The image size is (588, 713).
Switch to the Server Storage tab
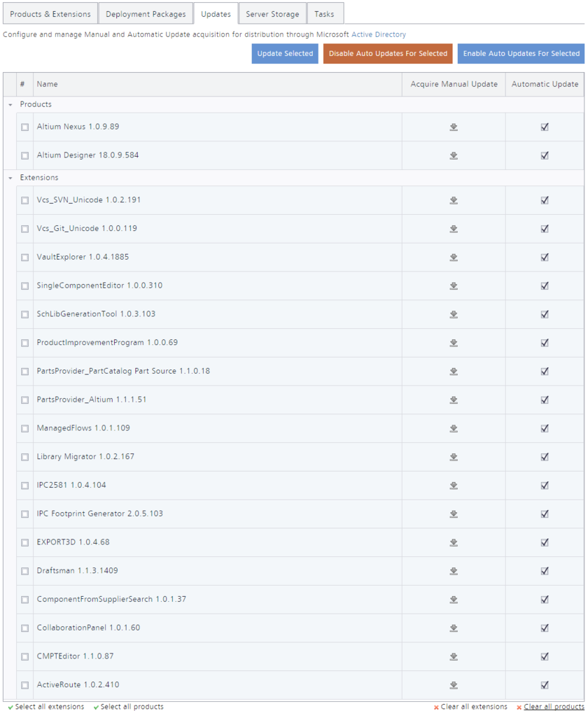pos(272,13)
